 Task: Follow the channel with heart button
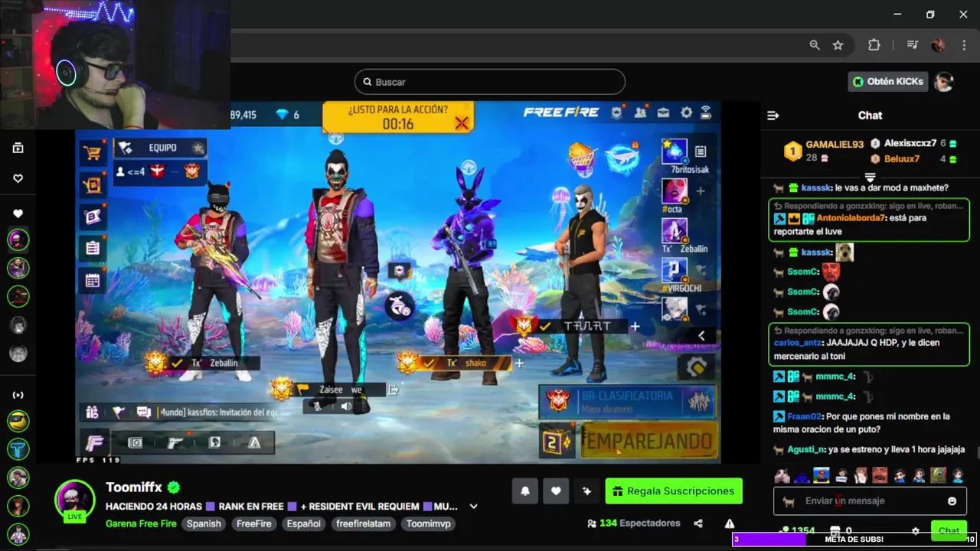coord(556,491)
